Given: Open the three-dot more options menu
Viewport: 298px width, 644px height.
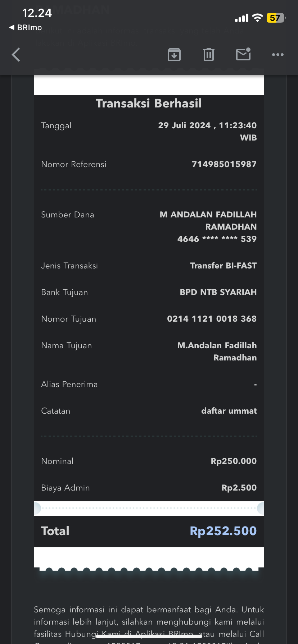Looking at the screenshot, I should click(x=277, y=55).
